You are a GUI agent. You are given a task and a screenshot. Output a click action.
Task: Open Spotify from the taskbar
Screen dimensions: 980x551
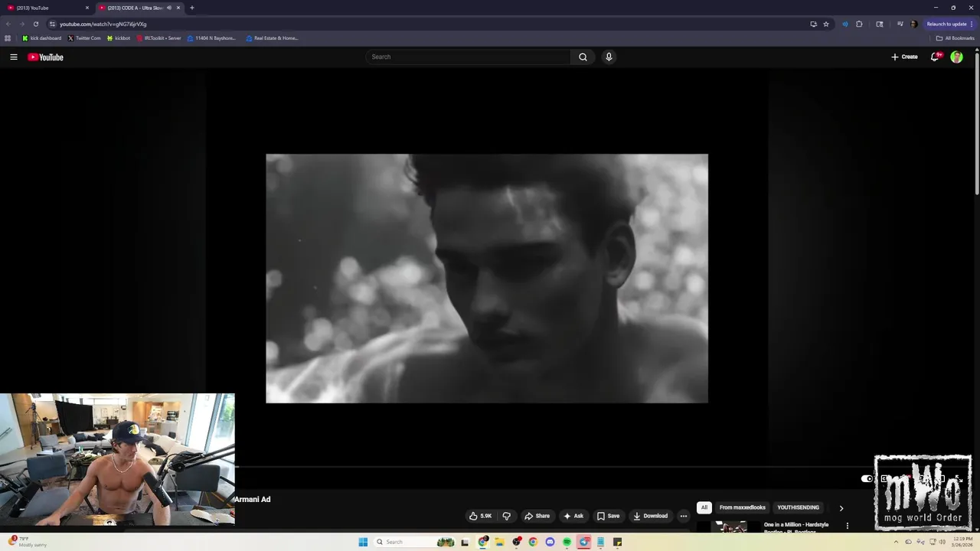tap(567, 542)
